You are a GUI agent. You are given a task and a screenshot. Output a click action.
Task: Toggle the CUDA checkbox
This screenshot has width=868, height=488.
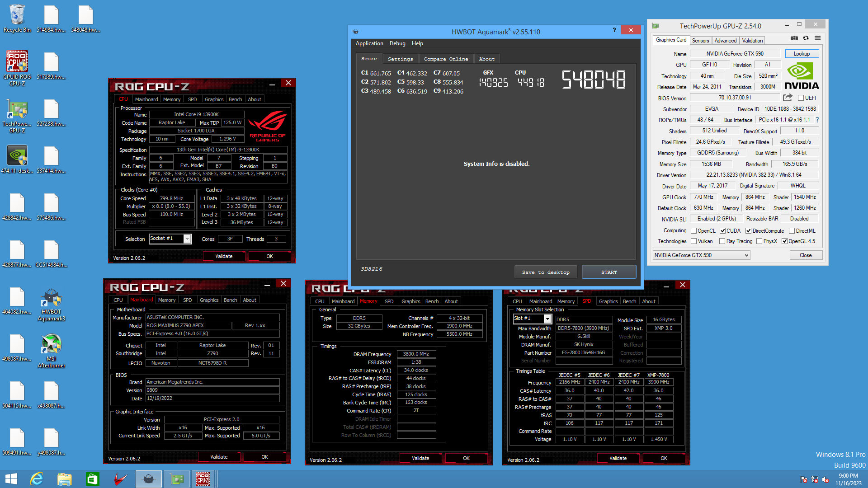(x=722, y=231)
